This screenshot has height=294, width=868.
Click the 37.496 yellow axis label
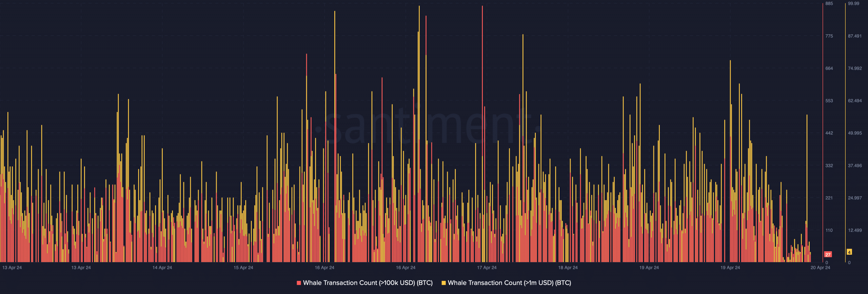pyautogui.click(x=854, y=165)
